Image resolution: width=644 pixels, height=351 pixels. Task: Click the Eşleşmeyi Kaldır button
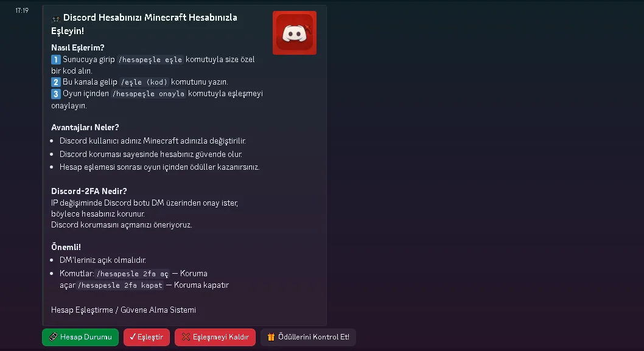click(215, 337)
